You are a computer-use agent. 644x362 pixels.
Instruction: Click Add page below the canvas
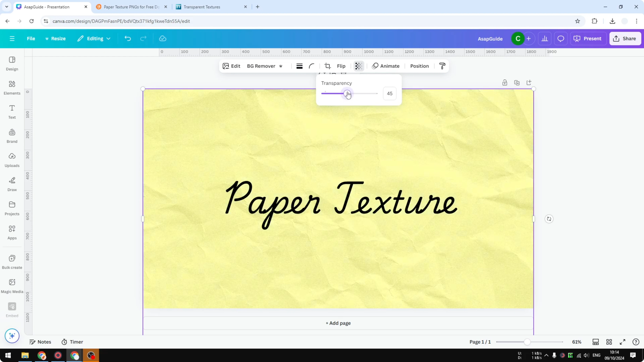click(338, 323)
